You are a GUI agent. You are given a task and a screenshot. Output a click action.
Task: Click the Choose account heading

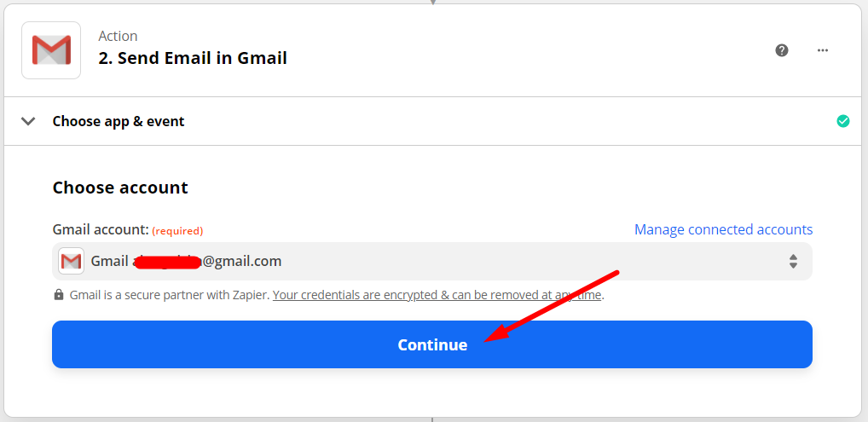pos(120,188)
